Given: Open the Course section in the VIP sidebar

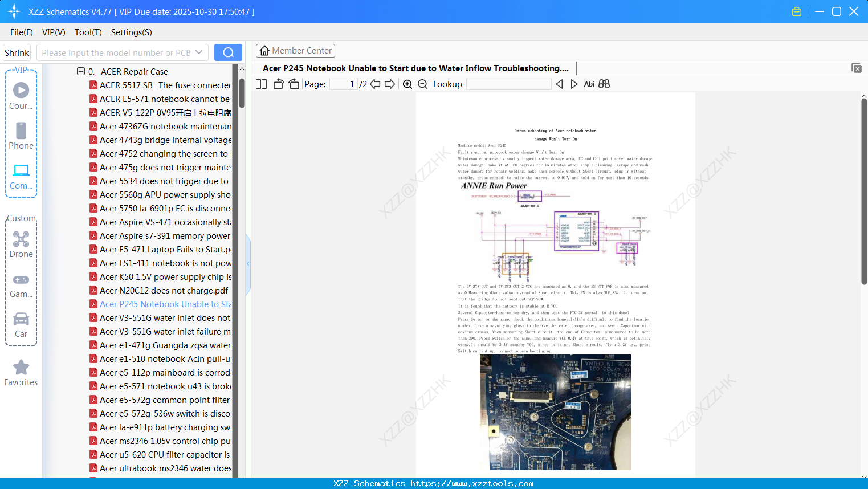Looking at the screenshot, I should point(21,96).
